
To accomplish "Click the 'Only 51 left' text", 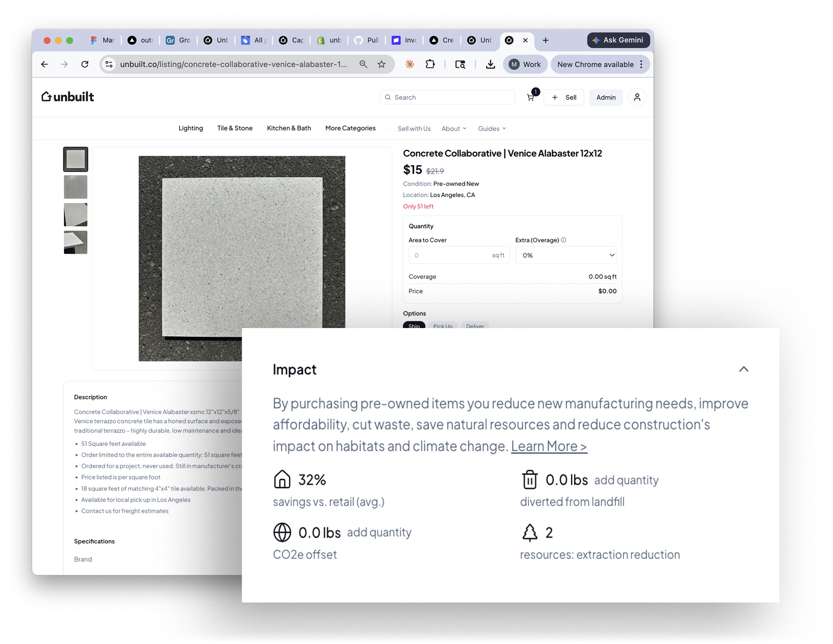I will 418,206.
